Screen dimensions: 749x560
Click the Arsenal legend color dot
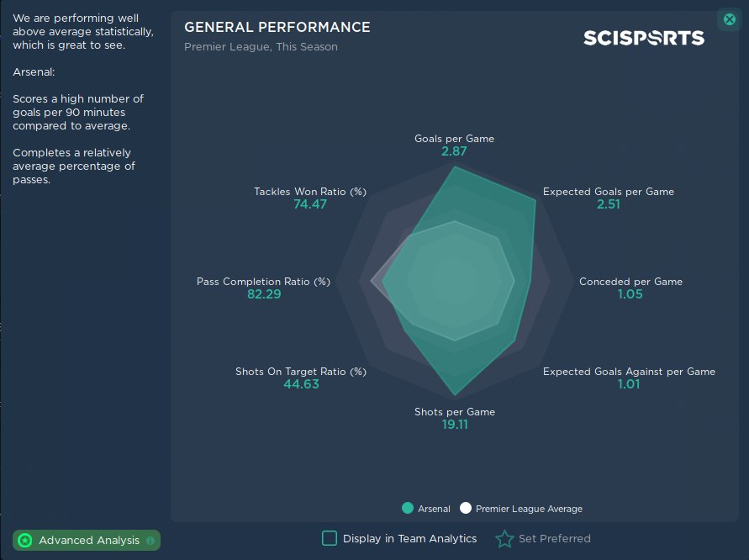(408, 508)
